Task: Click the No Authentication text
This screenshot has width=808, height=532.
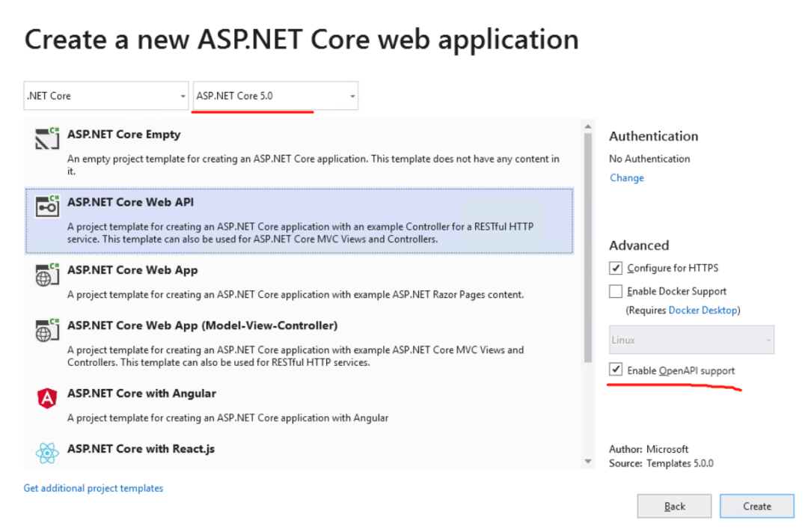Action: click(649, 159)
